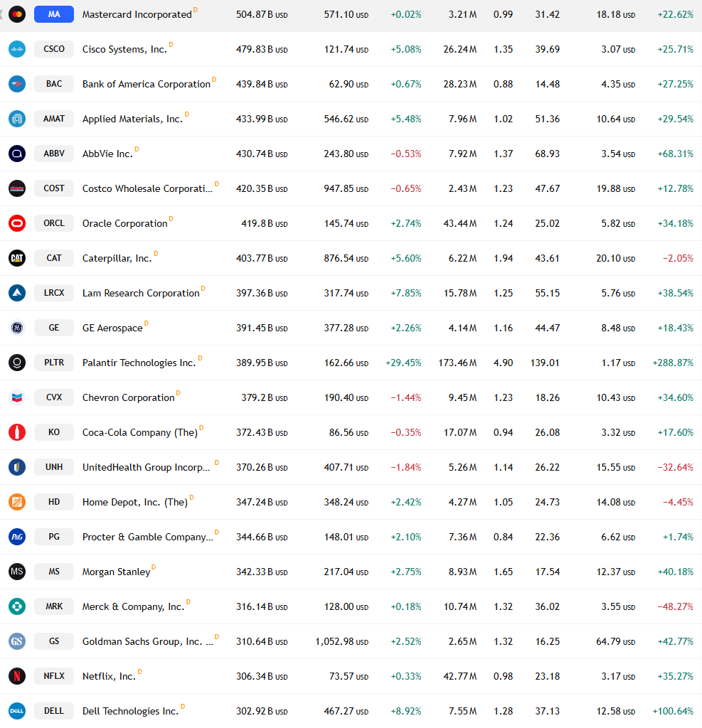This screenshot has width=702, height=728.
Task: Click Mastercard market cap 504.87 B USD
Action: 262,14
